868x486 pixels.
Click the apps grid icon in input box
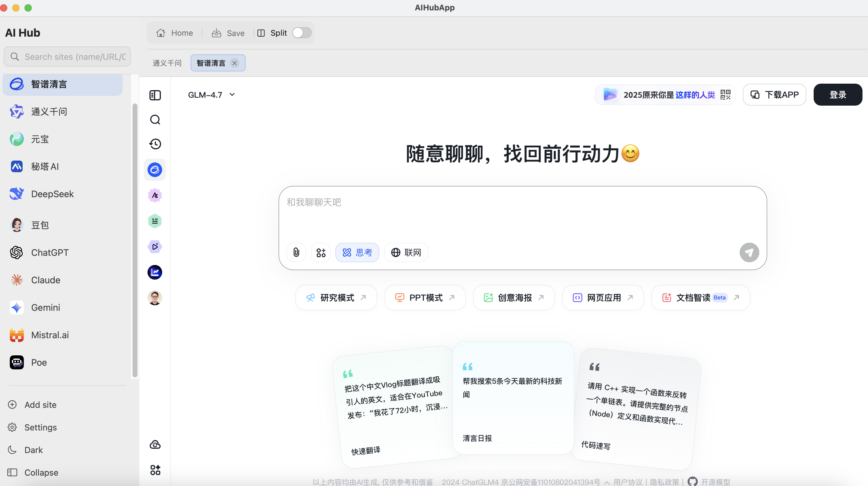click(321, 252)
